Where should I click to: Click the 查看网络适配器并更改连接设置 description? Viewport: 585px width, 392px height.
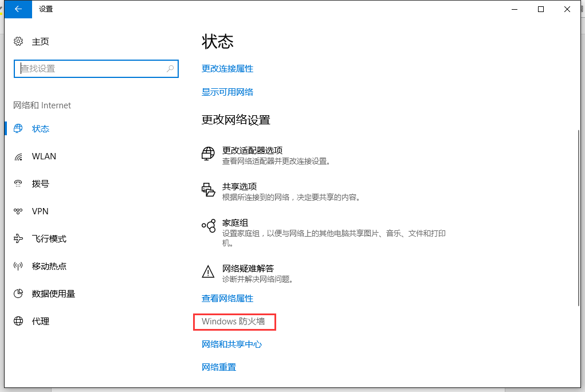pyautogui.click(x=276, y=161)
